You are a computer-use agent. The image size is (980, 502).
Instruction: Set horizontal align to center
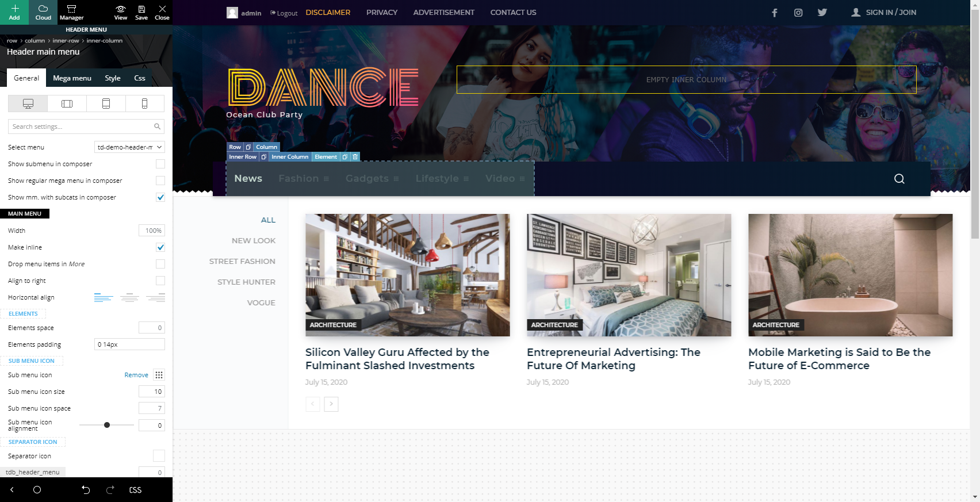[x=129, y=297]
